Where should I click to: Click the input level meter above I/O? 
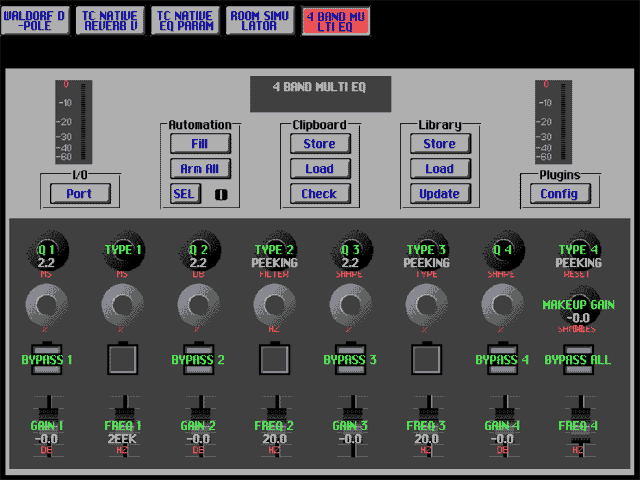point(73,122)
